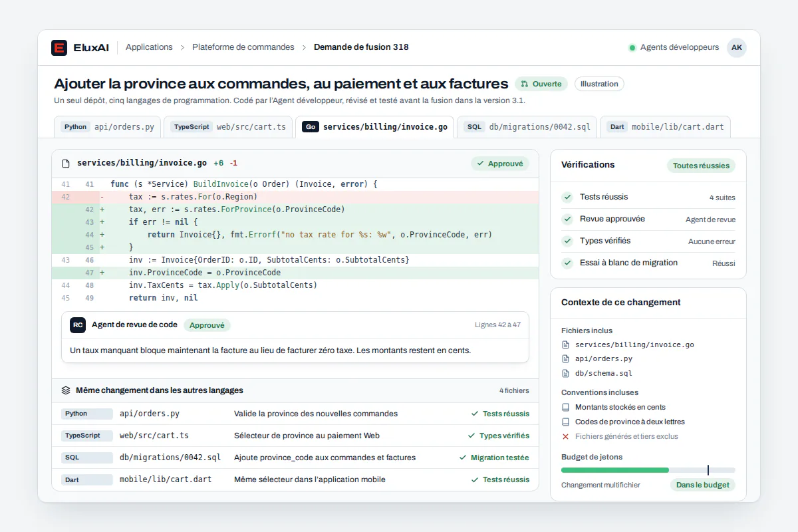Click the Dans le budget badge
Viewport: 798px width, 532px height.
coord(702,485)
